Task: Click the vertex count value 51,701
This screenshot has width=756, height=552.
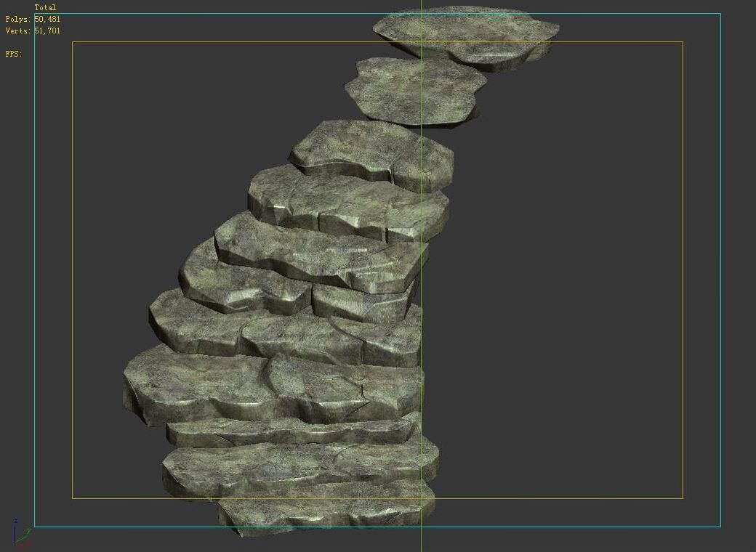Action: [x=47, y=31]
